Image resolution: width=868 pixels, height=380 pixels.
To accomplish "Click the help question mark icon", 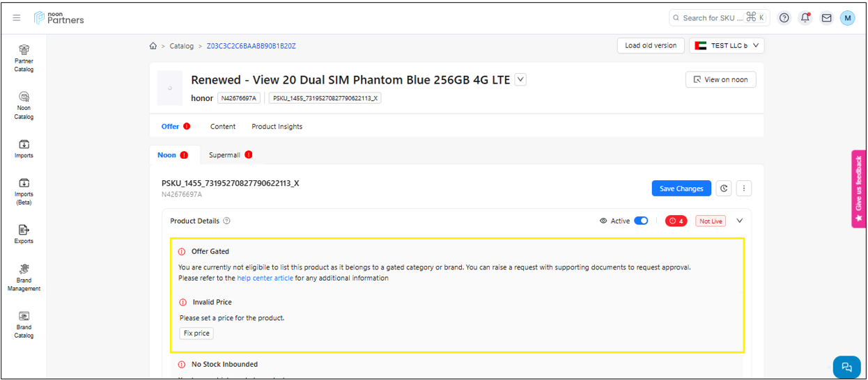I will click(784, 18).
